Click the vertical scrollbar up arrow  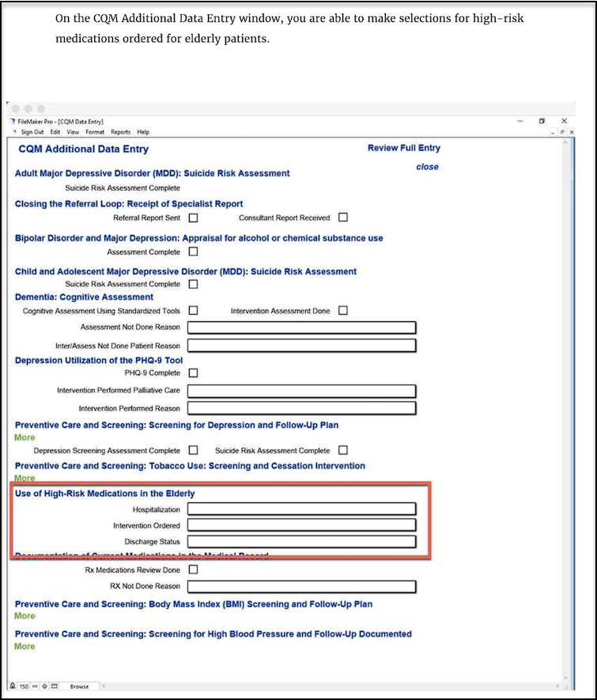(565, 142)
